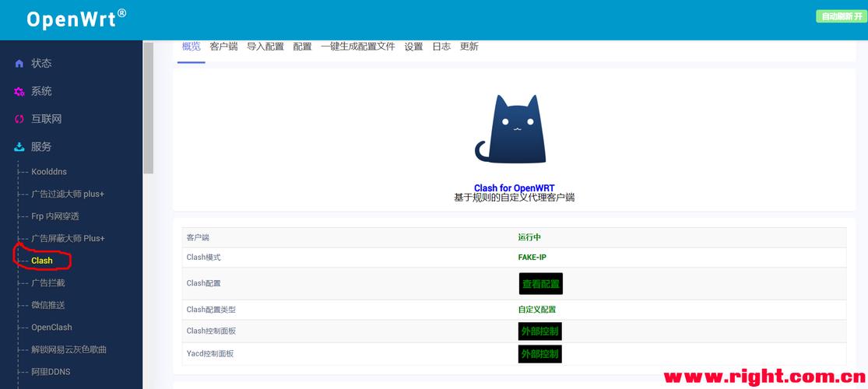The height and width of the screenshot is (389, 868).
Task: Open 广告屏蔽大师 Plus+ service
Action: point(68,239)
